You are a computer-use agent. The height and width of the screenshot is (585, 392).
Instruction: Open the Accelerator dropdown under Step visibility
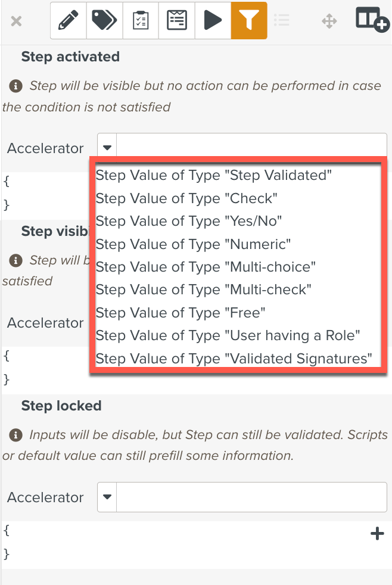pos(107,323)
